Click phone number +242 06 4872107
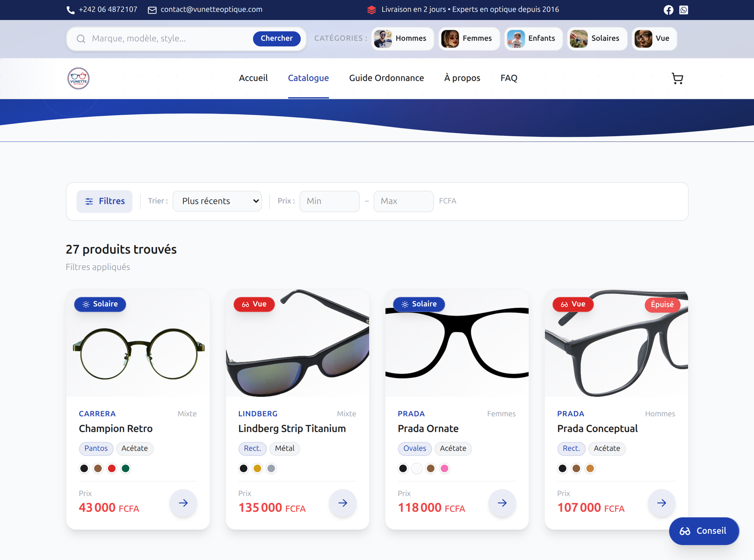The image size is (754, 560). point(108,9)
